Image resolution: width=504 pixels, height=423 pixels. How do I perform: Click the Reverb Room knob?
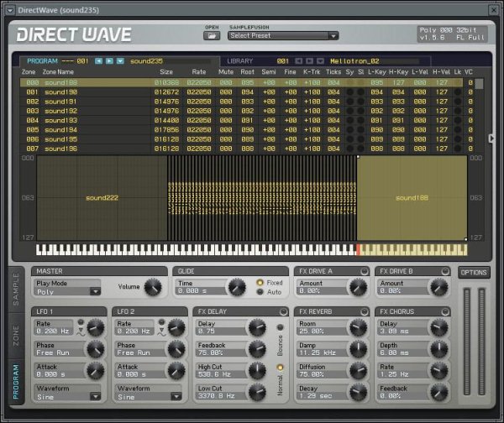click(x=358, y=327)
